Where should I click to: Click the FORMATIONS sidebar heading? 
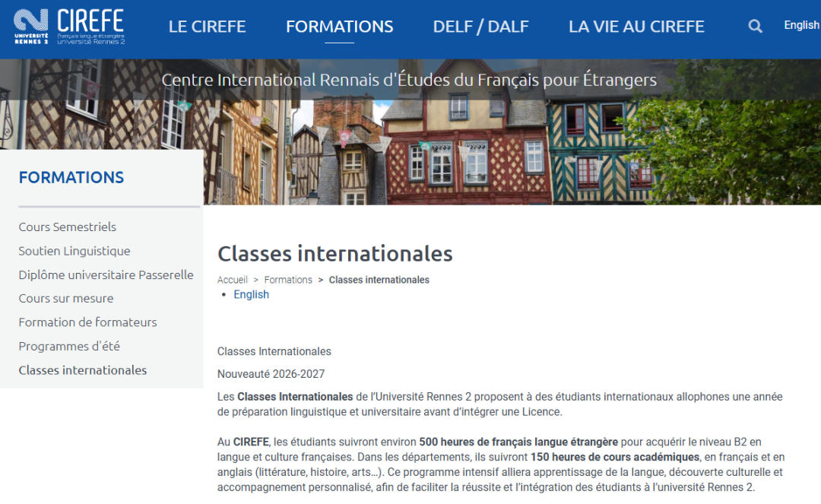point(71,177)
